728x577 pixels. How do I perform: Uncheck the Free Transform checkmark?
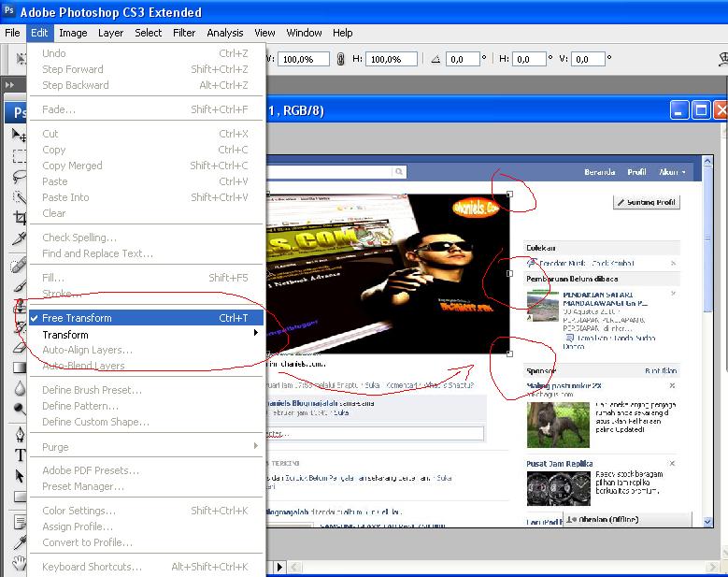34,318
